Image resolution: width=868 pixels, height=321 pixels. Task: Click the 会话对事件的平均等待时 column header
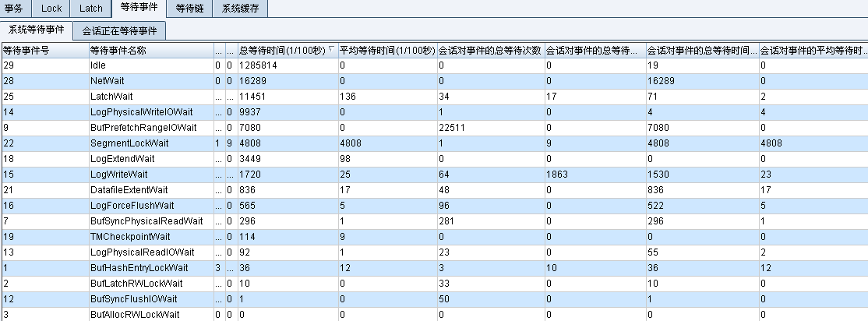point(813,50)
